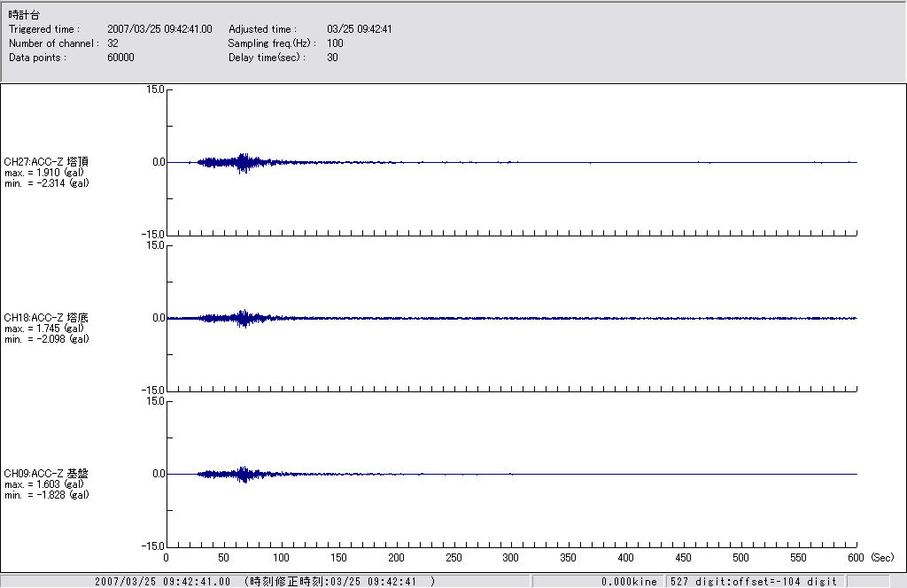Click the 0 origin on the time axis
The image size is (907, 588).
point(167,558)
